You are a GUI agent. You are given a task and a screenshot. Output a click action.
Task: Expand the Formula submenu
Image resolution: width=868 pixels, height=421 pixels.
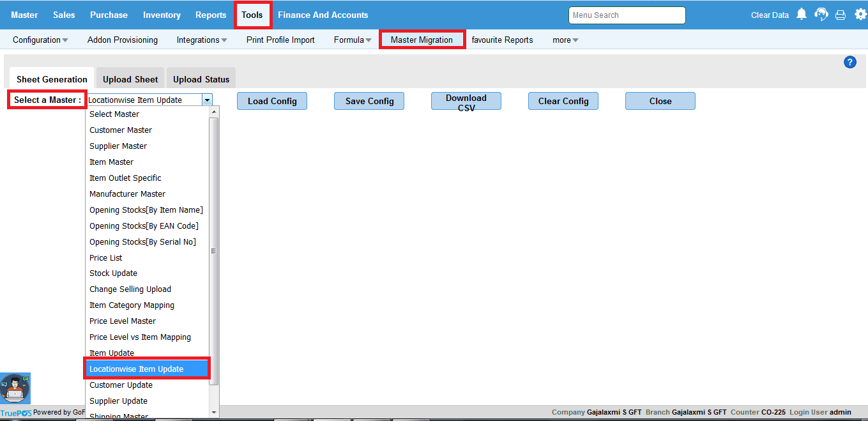click(x=353, y=40)
